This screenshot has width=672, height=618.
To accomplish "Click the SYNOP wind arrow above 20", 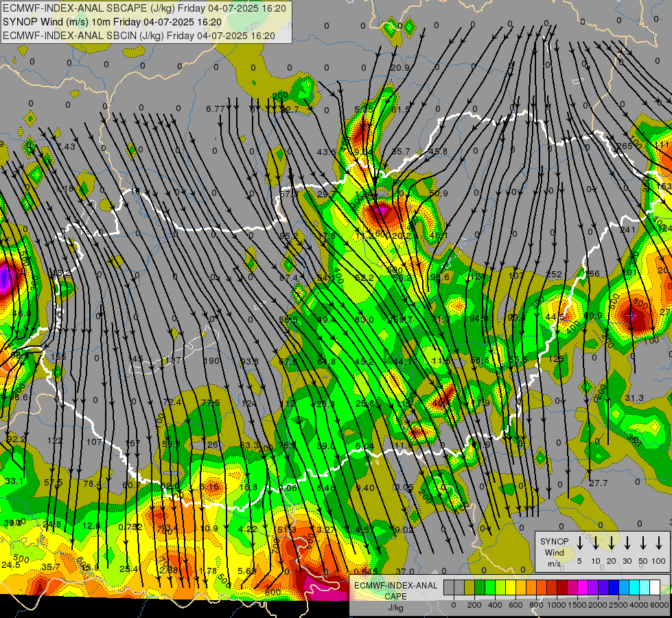I will [611, 542].
